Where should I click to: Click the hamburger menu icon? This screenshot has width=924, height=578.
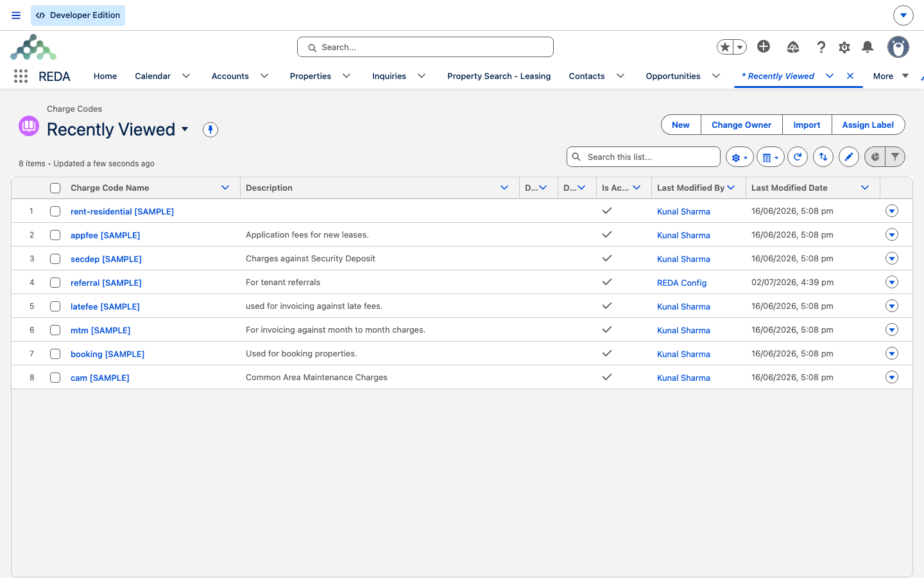point(16,15)
